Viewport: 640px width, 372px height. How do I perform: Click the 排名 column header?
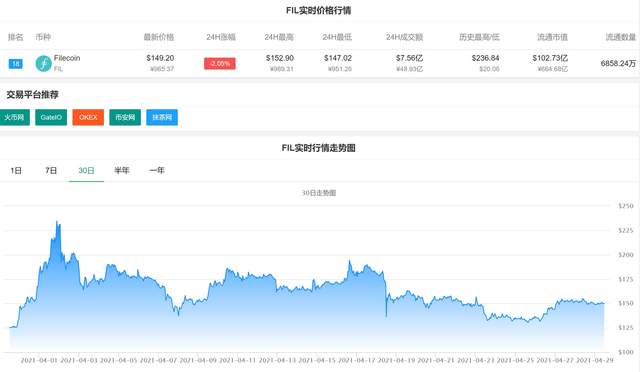[16, 37]
